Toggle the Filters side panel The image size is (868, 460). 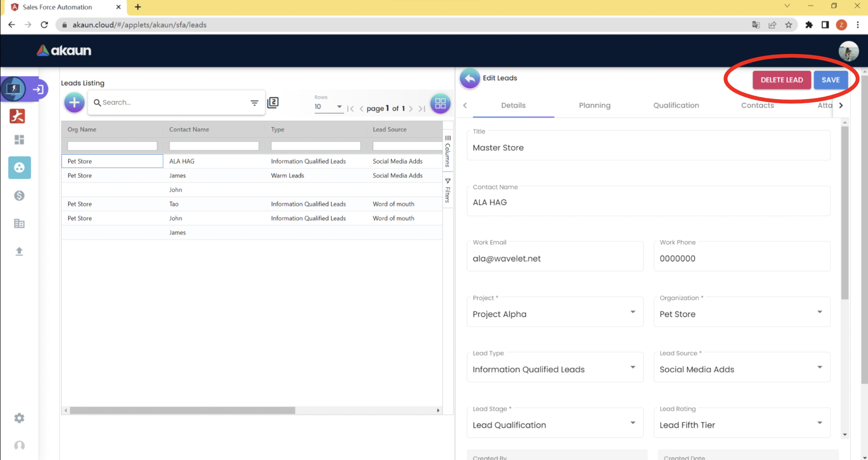(448, 190)
